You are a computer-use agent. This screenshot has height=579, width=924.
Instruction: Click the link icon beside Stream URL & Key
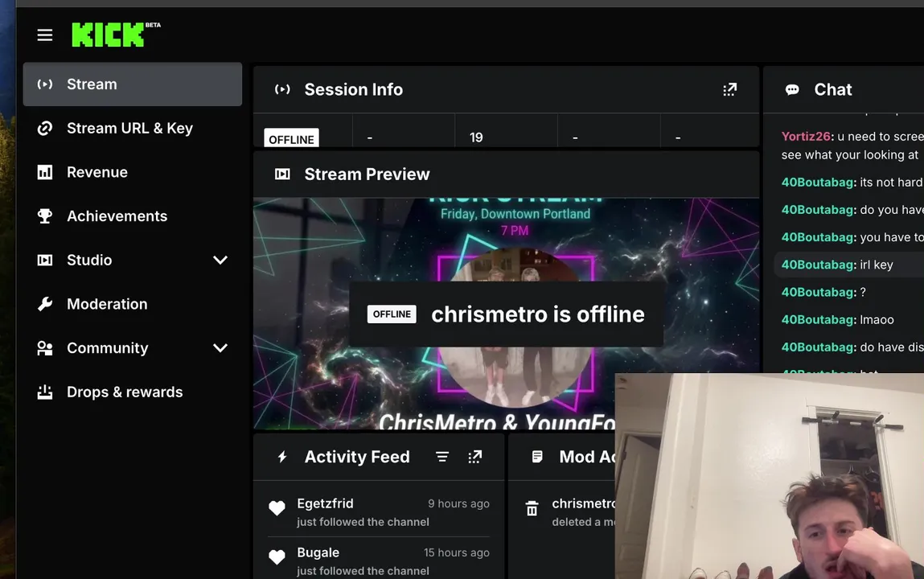[45, 129]
